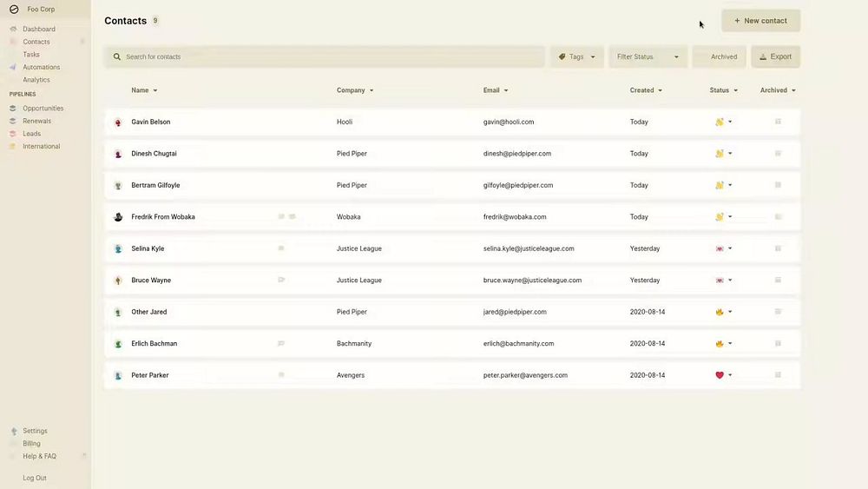Viewport: 868px width, 489px height.
Task: Open the International pipeline
Action: (x=41, y=146)
